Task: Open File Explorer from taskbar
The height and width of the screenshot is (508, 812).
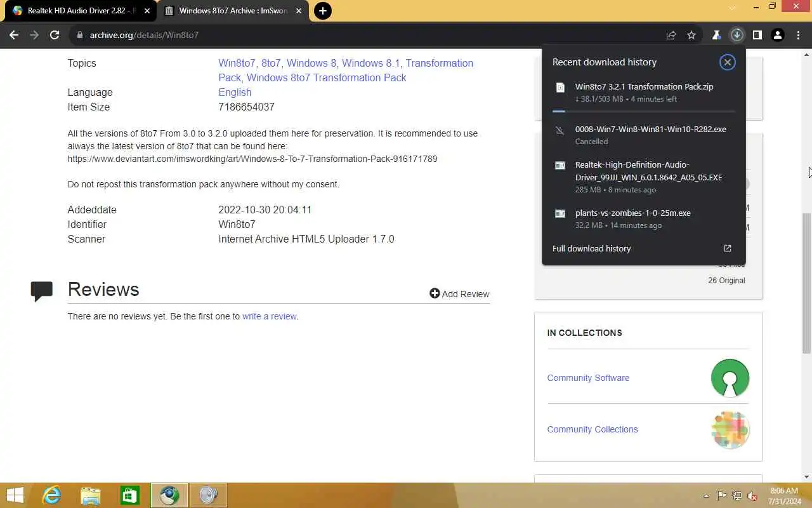Action: [x=91, y=495]
